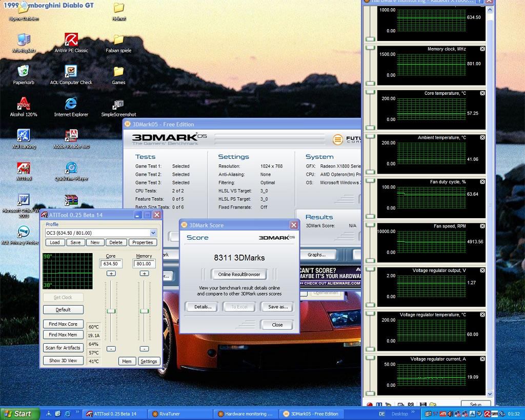Launch Microsoft Office Word 2003 shortcut

(x=24, y=205)
